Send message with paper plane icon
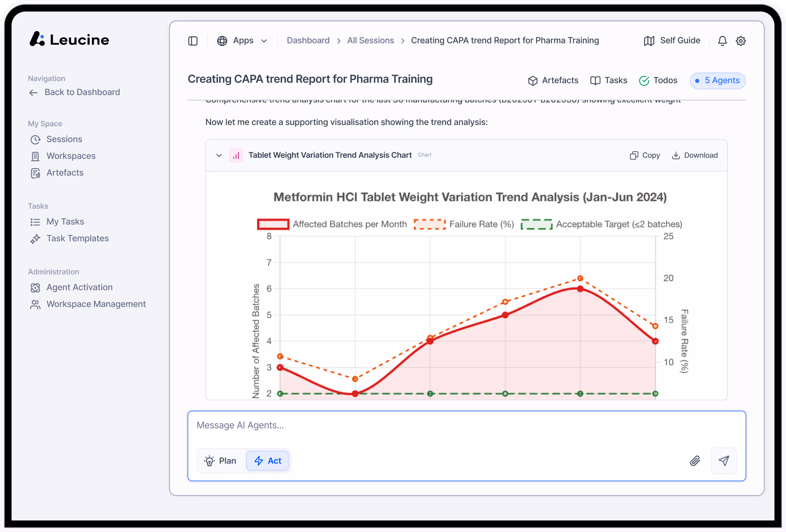Screen dimensions: 786x532 click(724, 460)
